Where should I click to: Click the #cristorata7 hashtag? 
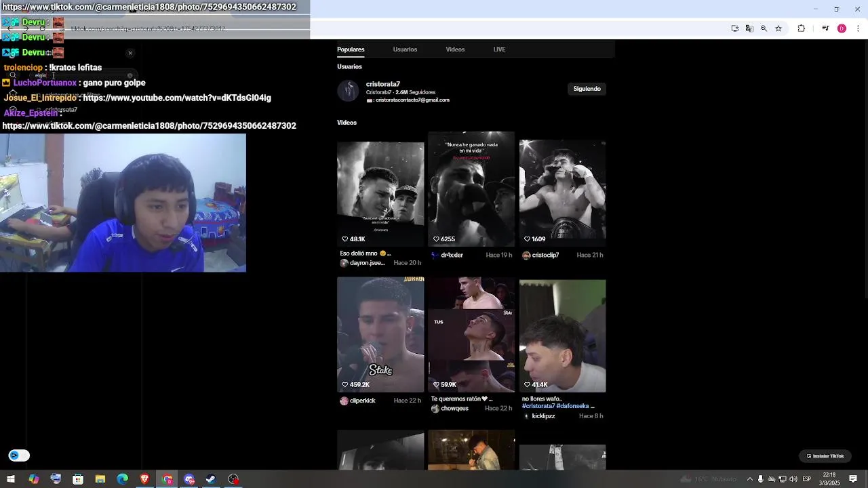point(538,406)
